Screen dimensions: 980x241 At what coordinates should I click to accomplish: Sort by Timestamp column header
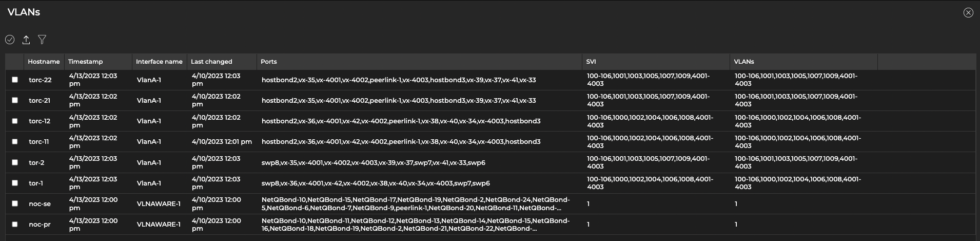pyautogui.click(x=85, y=62)
